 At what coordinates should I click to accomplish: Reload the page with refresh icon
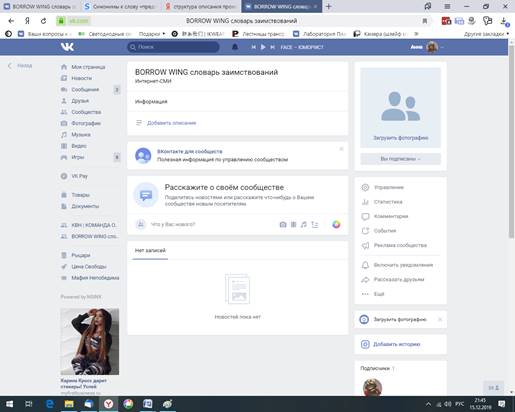point(43,21)
